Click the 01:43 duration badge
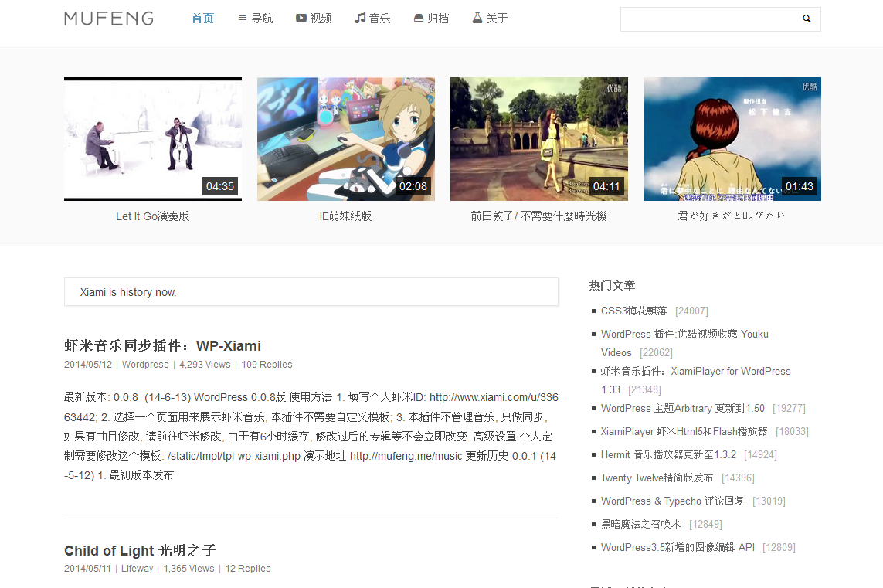This screenshot has width=883, height=588. (x=799, y=186)
